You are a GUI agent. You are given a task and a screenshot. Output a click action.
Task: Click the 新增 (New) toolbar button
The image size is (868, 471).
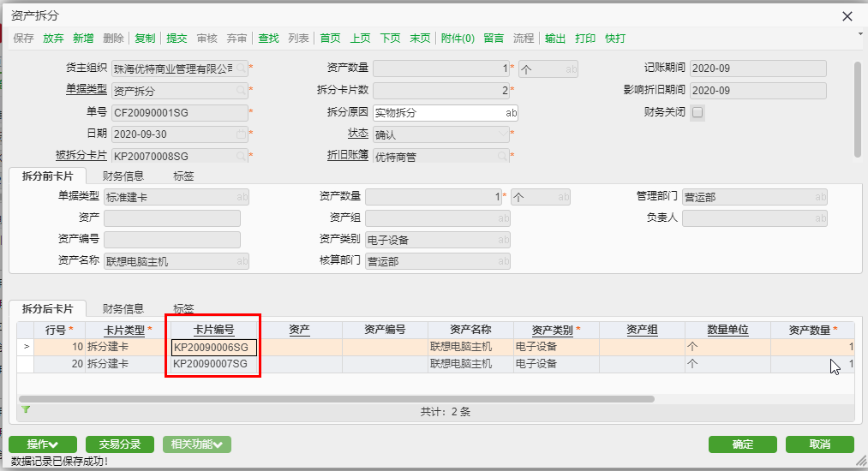83,39
